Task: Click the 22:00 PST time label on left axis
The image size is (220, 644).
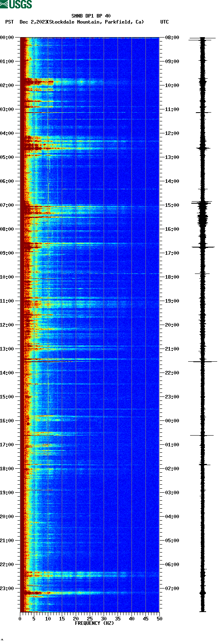Action: pyautogui.click(x=7, y=565)
